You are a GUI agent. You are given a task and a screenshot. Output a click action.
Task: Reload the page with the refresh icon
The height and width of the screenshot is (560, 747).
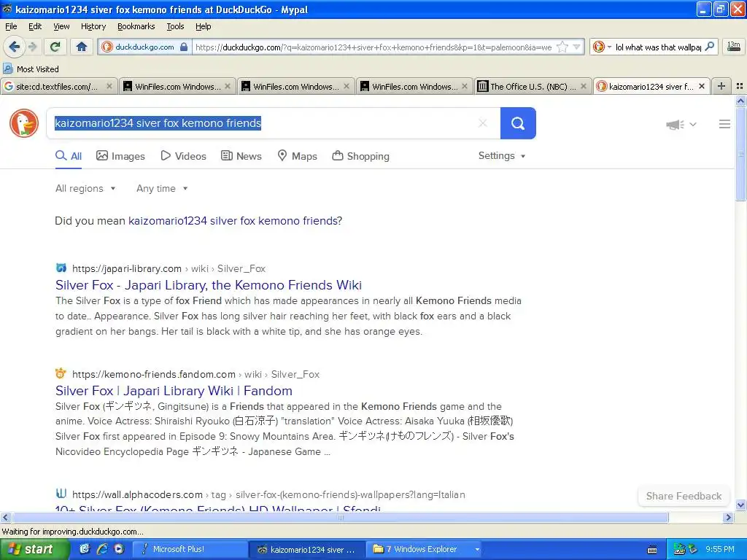pyautogui.click(x=55, y=47)
